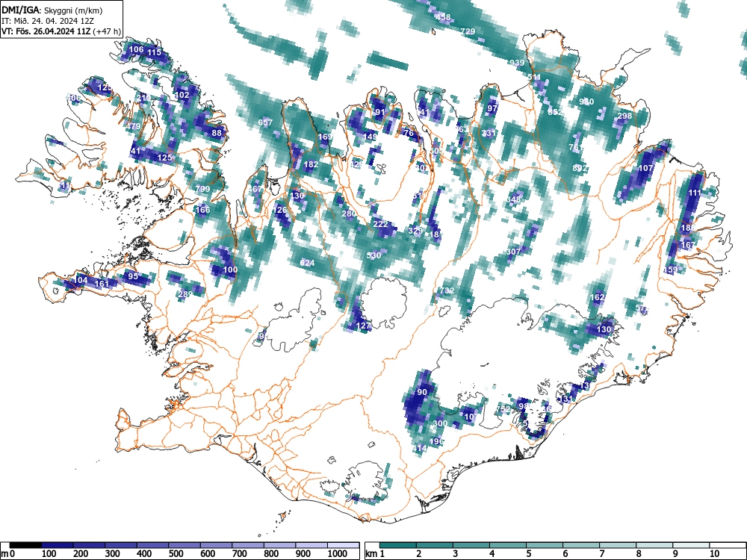
Task: Click the 111 visibility value
Action: 695,193
